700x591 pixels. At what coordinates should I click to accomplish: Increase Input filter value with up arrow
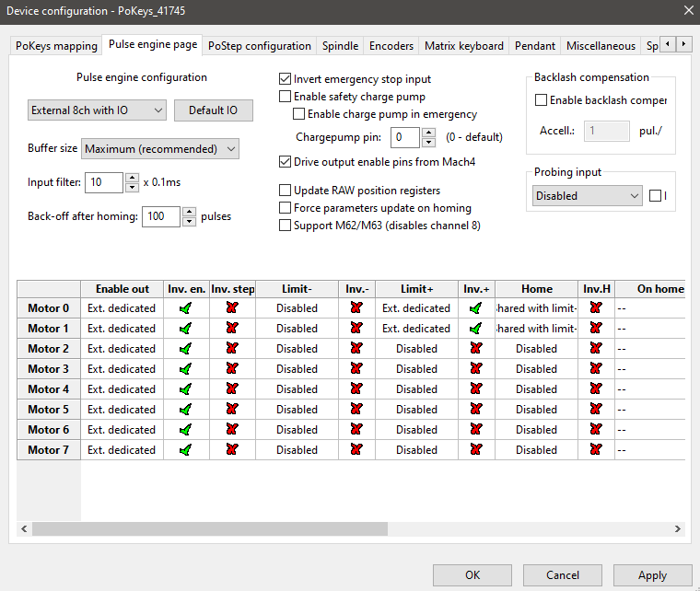click(132, 178)
